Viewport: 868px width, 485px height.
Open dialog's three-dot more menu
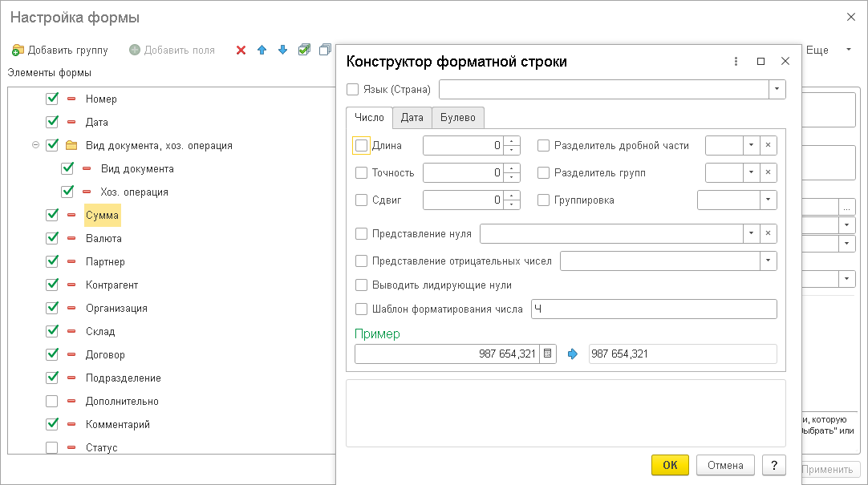pos(736,62)
